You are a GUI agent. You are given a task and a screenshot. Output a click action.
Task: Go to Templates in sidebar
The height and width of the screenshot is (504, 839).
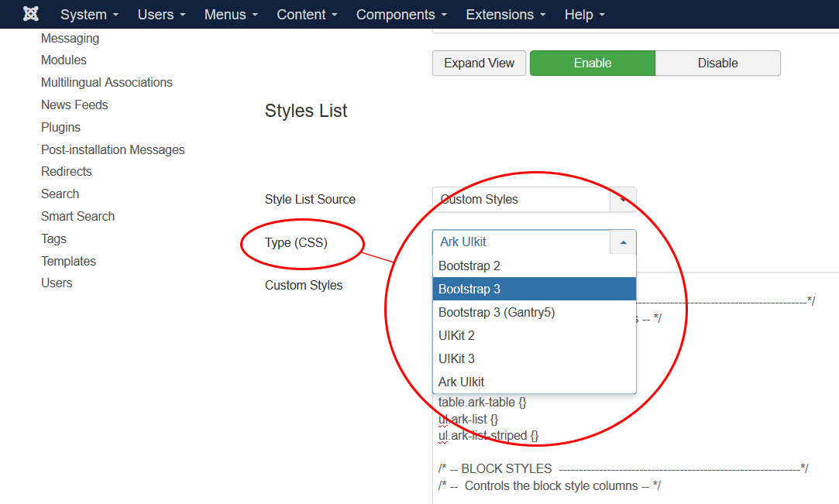[68, 261]
